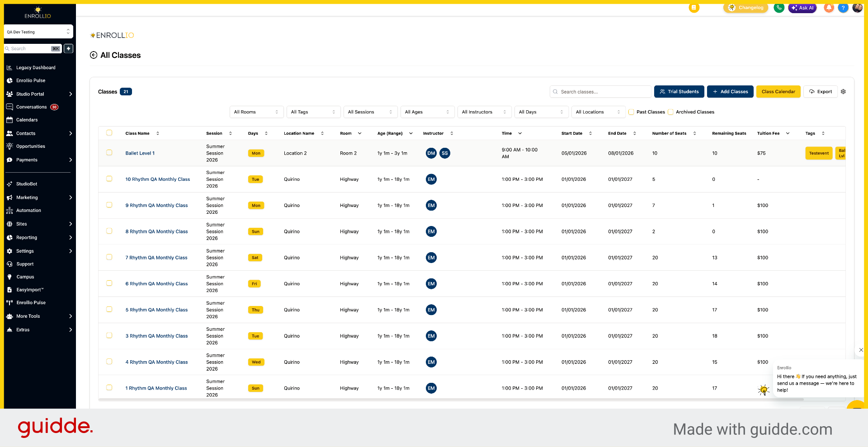Open the All Instructors filter dropdown
This screenshot has height=447, width=868.
pos(484,112)
